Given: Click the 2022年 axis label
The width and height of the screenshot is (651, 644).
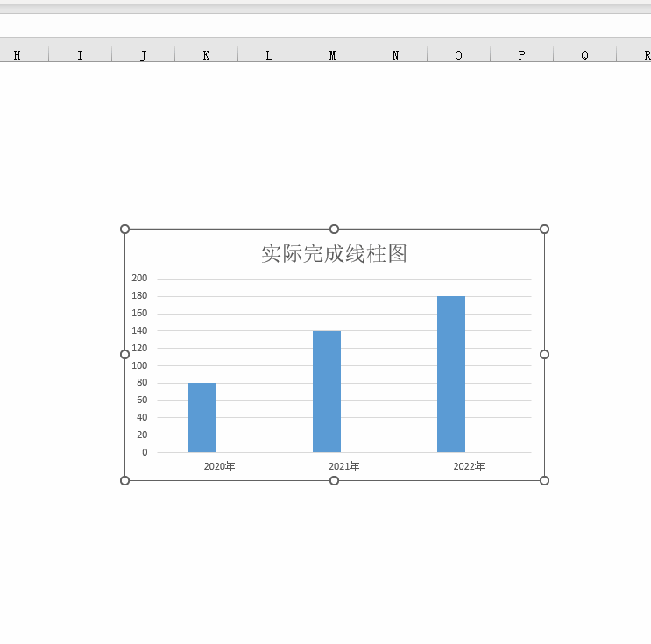Looking at the screenshot, I should pos(469,466).
